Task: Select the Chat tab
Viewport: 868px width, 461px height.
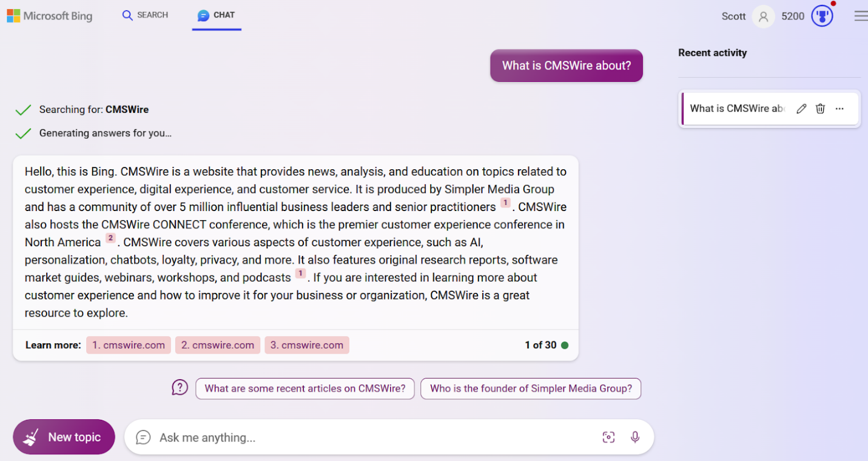Action: [217, 15]
